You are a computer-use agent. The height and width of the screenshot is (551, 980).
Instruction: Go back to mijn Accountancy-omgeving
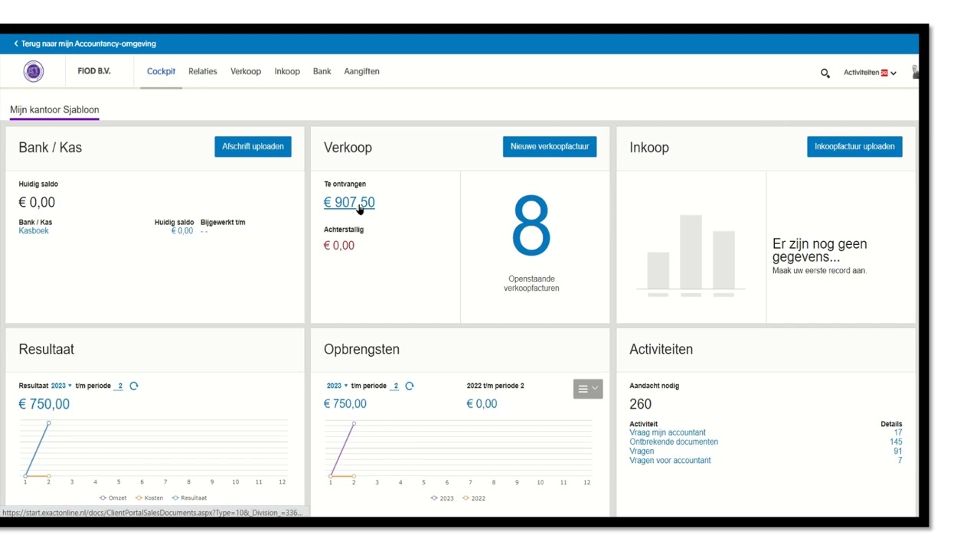click(88, 44)
